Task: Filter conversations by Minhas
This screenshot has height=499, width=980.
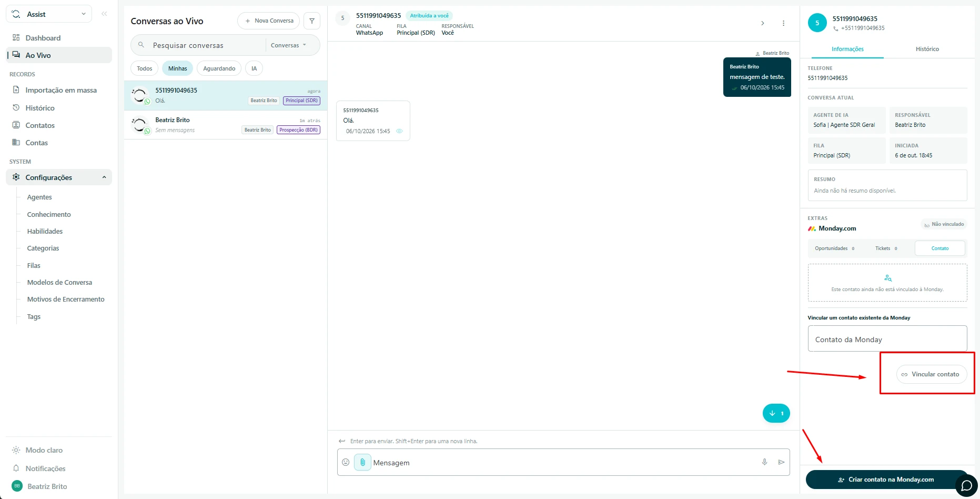Action: pos(177,68)
